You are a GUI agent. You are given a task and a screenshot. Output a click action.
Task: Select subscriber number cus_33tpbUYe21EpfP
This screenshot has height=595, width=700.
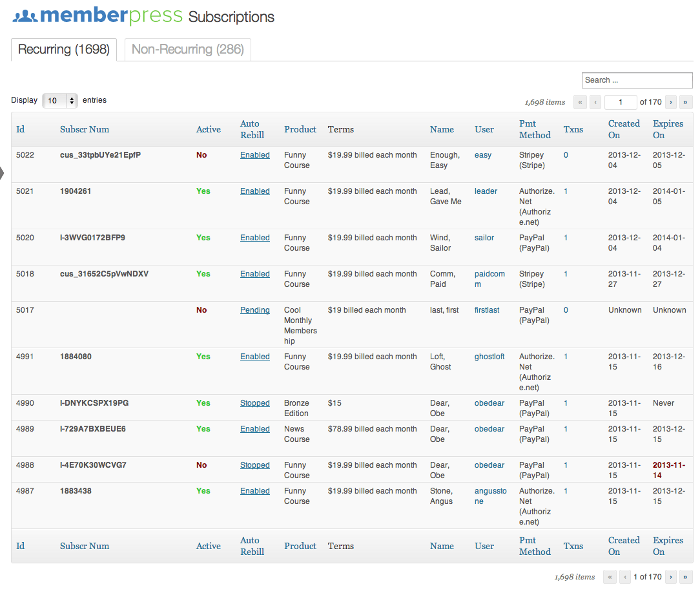(x=101, y=155)
